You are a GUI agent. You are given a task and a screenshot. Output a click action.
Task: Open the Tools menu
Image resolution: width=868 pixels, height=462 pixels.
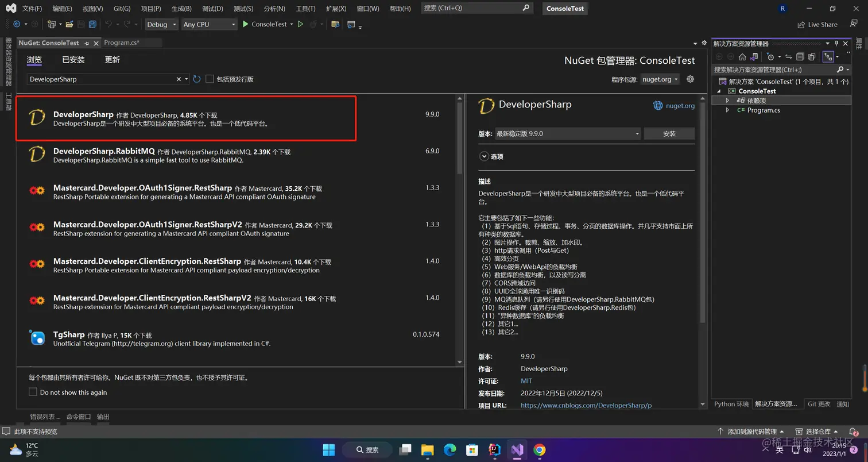tap(305, 9)
